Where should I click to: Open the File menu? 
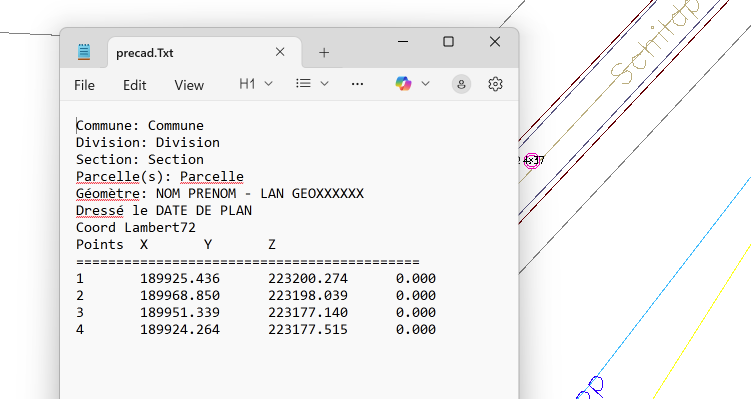84,85
